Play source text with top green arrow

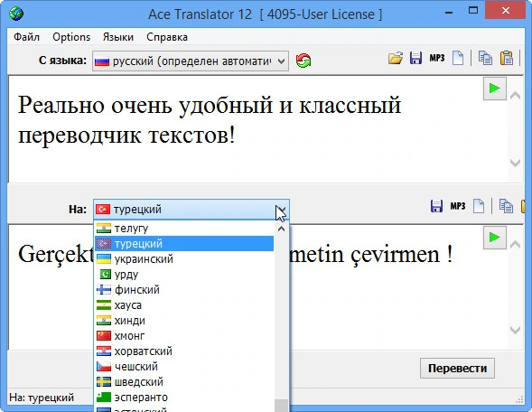495,89
